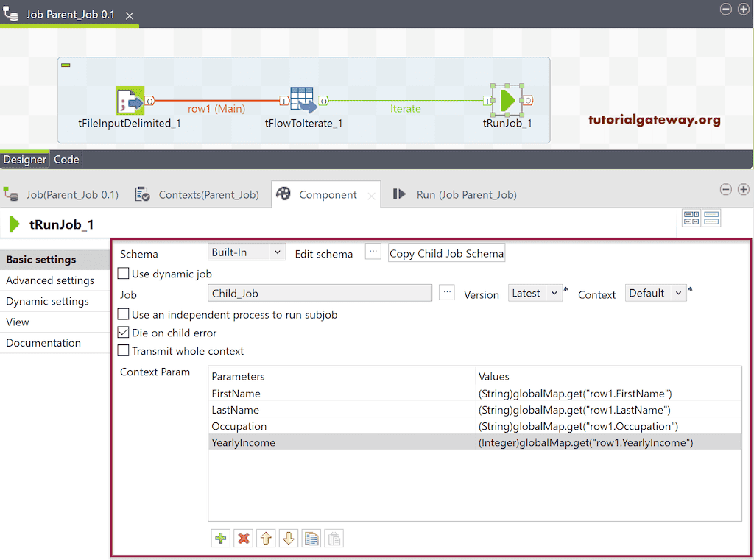Switch component view to horizontal rows layout icon
Image resolution: width=754 pixels, height=560 pixels.
click(x=711, y=219)
